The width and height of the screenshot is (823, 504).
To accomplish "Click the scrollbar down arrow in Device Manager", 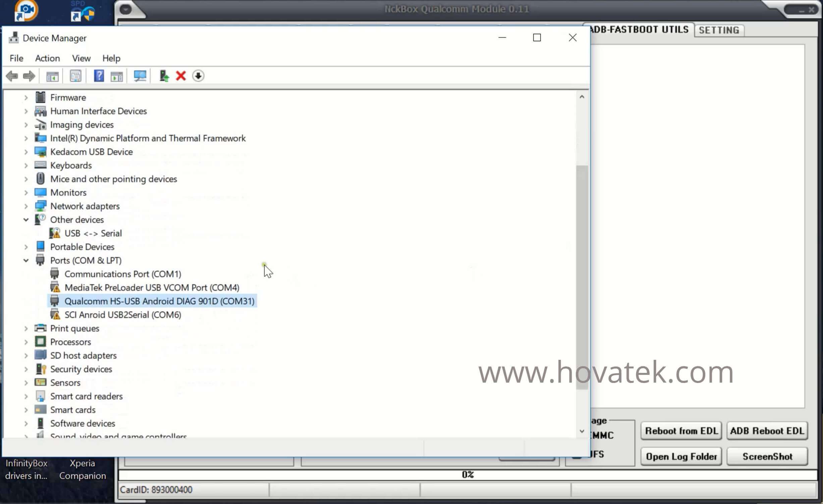I will click(582, 431).
